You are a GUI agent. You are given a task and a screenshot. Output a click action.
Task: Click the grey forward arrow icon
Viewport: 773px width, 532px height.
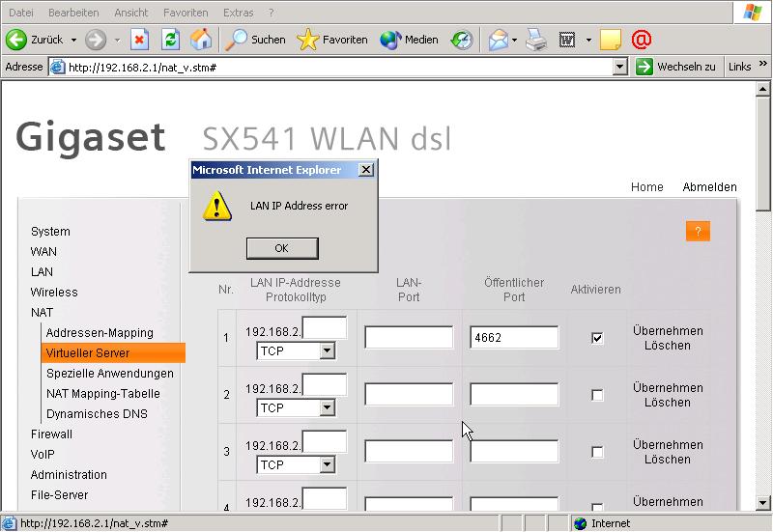96,40
